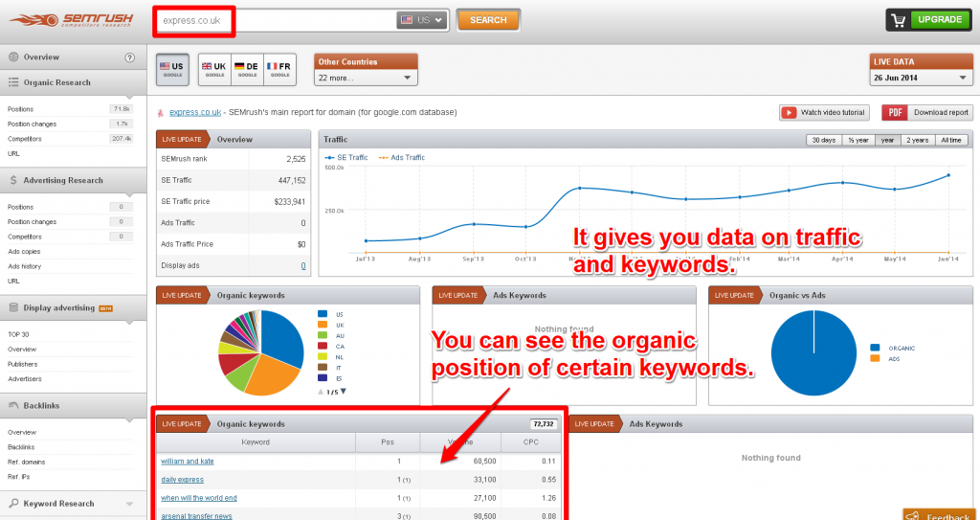Show traffic for ½ year
The height and width of the screenshot is (520, 980).
pos(858,140)
